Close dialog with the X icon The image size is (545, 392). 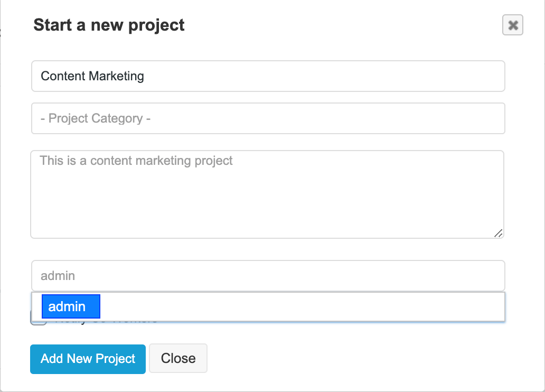pyautogui.click(x=512, y=25)
